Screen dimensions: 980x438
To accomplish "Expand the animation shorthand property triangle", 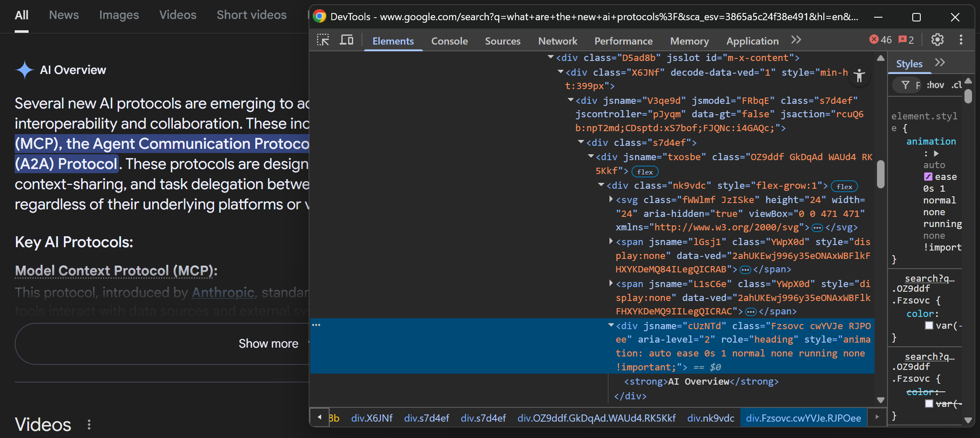I will [x=936, y=153].
